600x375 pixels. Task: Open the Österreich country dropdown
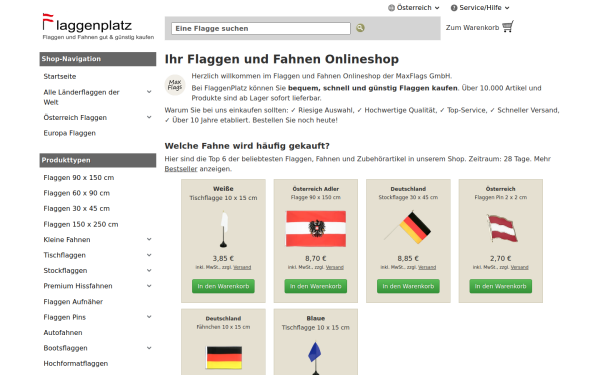[x=414, y=8]
